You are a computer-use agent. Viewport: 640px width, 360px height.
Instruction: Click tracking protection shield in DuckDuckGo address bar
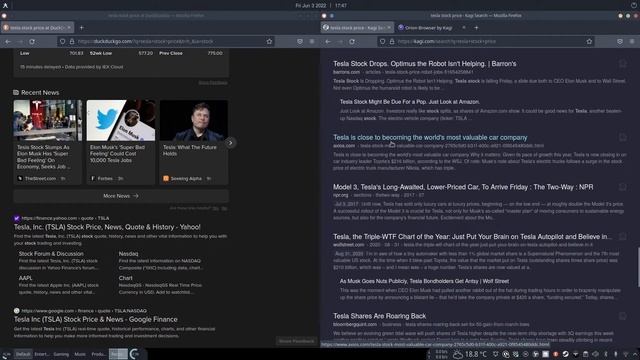click(x=62, y=42)
